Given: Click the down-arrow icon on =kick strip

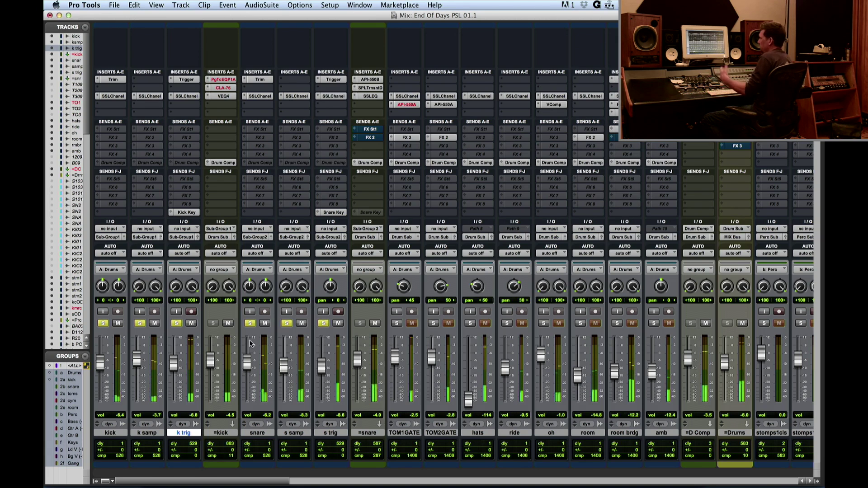Looking at the screenshot, I should (x=232, y=424).
